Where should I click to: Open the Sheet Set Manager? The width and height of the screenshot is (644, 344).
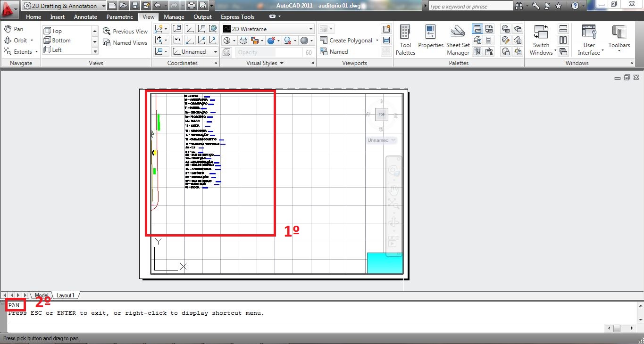458,41
